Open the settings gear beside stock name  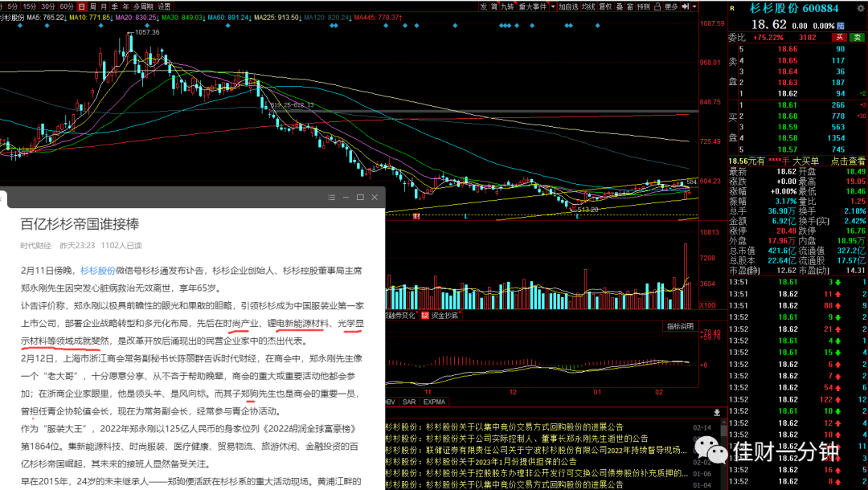[860, 8]
